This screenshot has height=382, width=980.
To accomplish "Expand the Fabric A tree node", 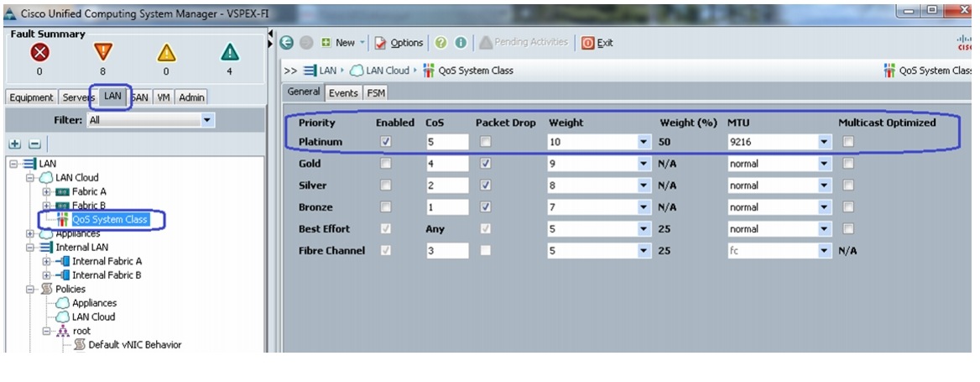I will [x=46, y=191].
